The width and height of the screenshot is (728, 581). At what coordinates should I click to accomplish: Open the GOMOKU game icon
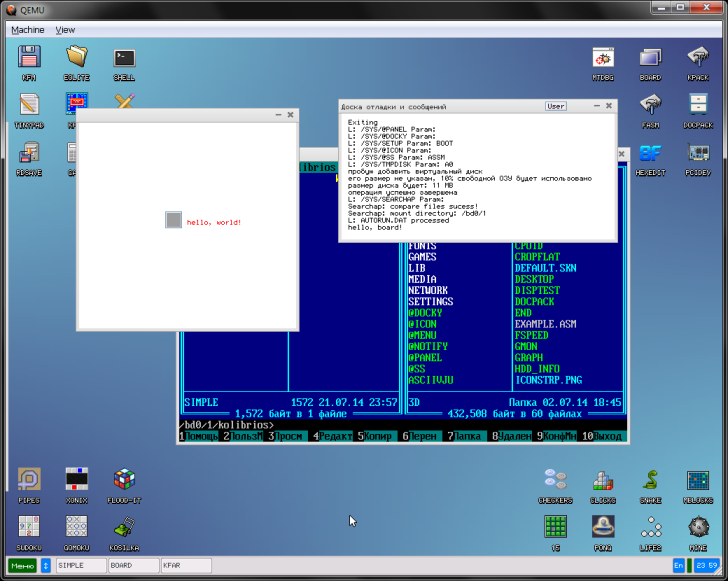[77, 532]
